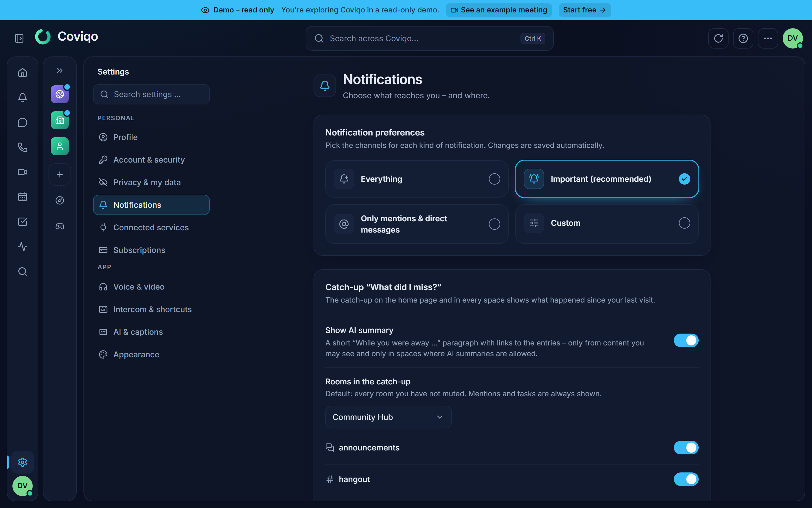Expand spaces rail with double chevron
Image resolution: width=812 pixels, height=508 pixels.
coord(60,71)
